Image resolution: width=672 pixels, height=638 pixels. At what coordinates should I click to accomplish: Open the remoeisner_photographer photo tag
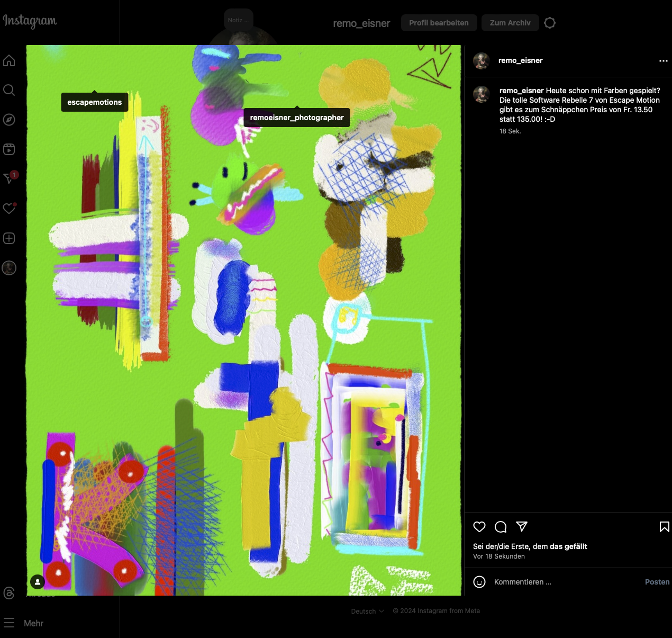(297, 118)
